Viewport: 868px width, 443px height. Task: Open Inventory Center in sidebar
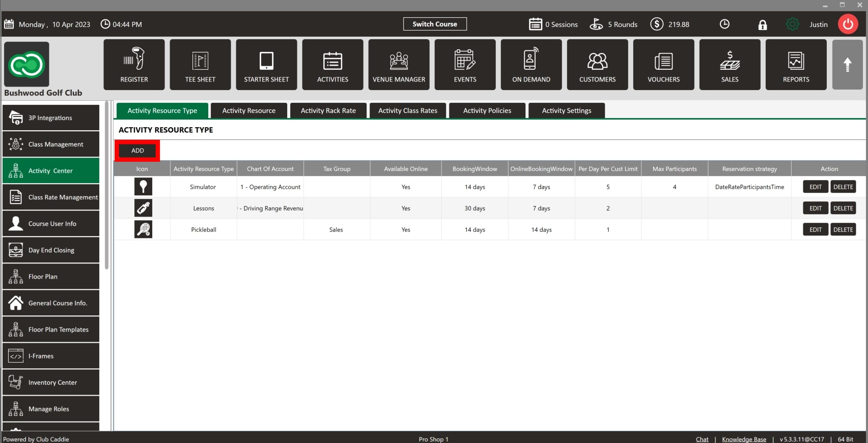(x=51, y=382)
